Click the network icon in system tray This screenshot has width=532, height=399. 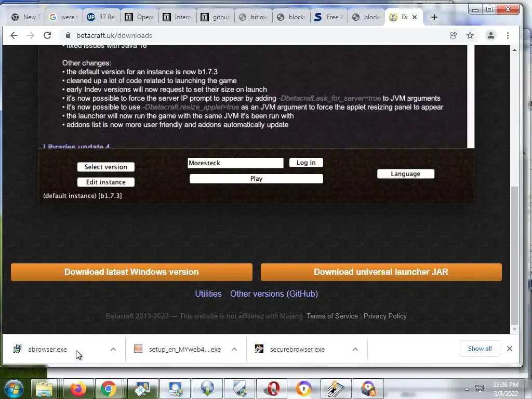[480, 389]
